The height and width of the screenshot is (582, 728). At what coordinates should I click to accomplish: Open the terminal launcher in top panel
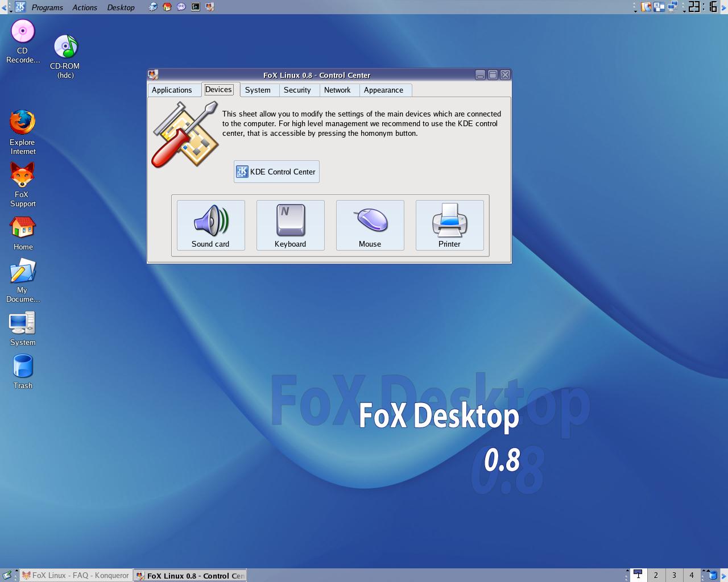pyautogui.click(x=196, y=7)
